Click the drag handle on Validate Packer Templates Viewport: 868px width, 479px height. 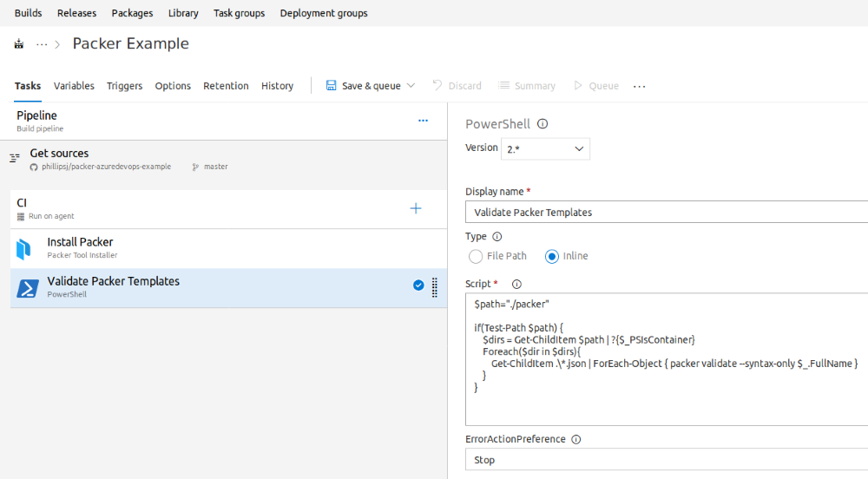435,287
